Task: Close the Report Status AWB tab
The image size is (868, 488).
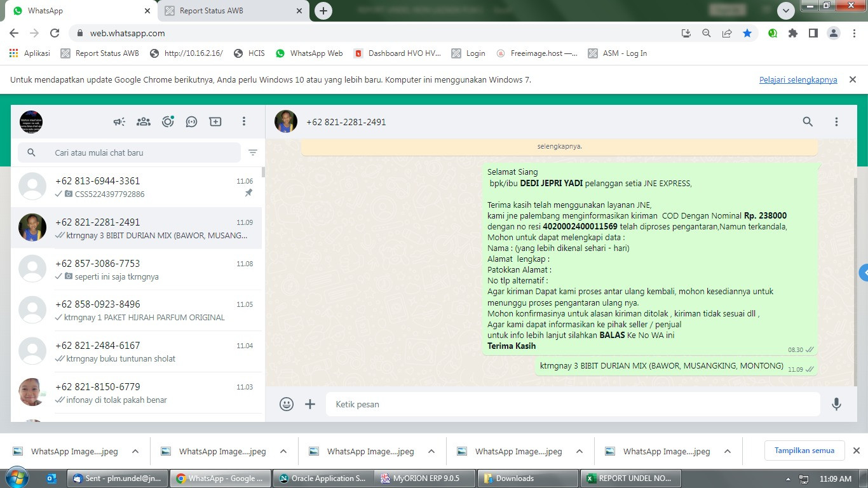Action: coord(299,11)
